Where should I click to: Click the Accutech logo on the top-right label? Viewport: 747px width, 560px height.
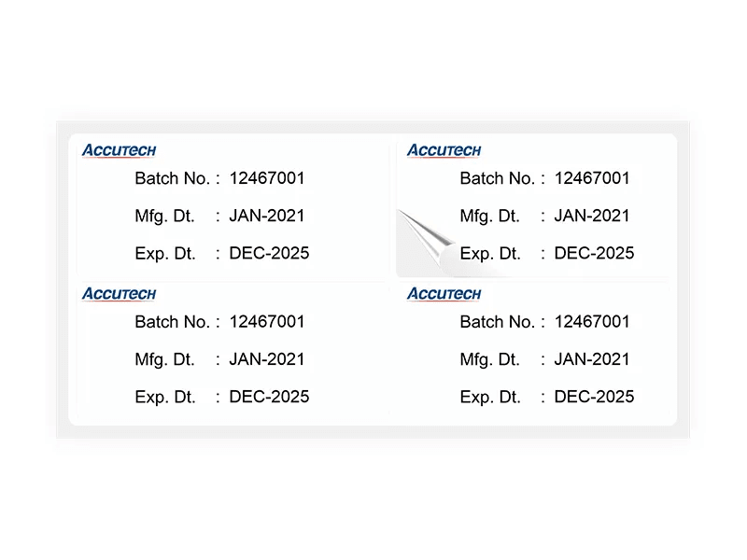pyautogui.click(x=444, y=150)
